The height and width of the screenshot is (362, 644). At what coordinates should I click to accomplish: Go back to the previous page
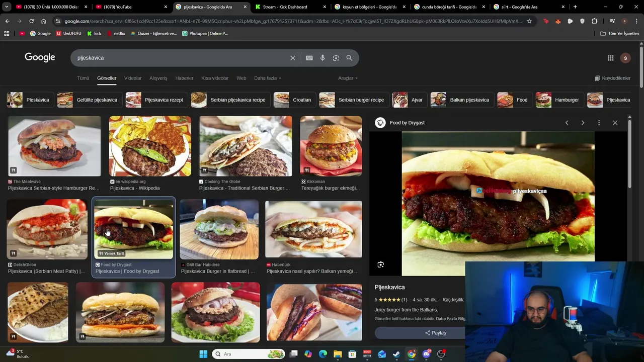point(7,21)
